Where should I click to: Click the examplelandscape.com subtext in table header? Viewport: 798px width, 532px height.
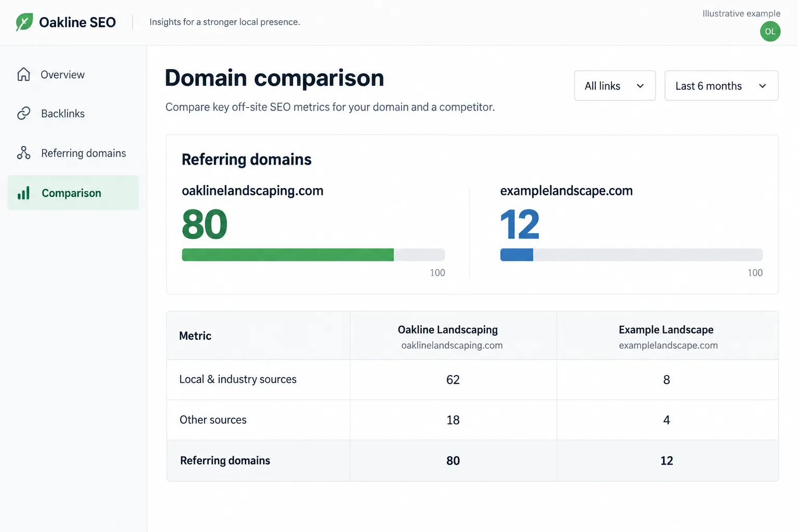(668, 345)
